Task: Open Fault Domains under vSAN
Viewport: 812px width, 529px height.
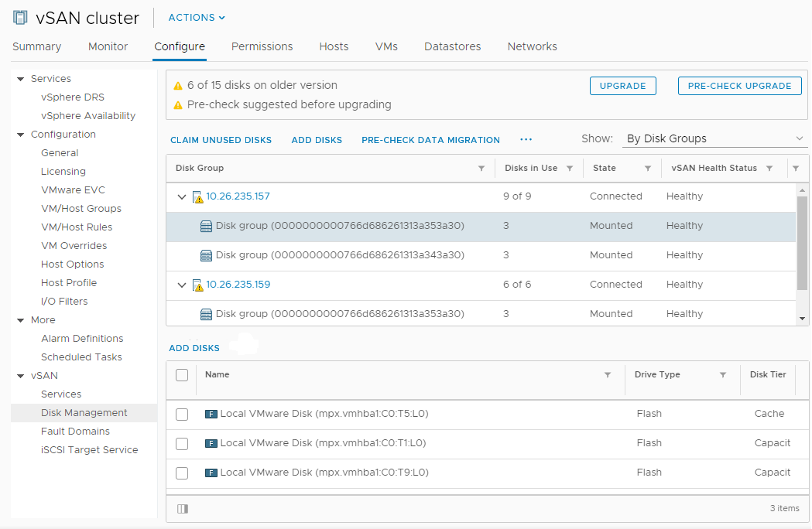Action: [x=75, y=432]
